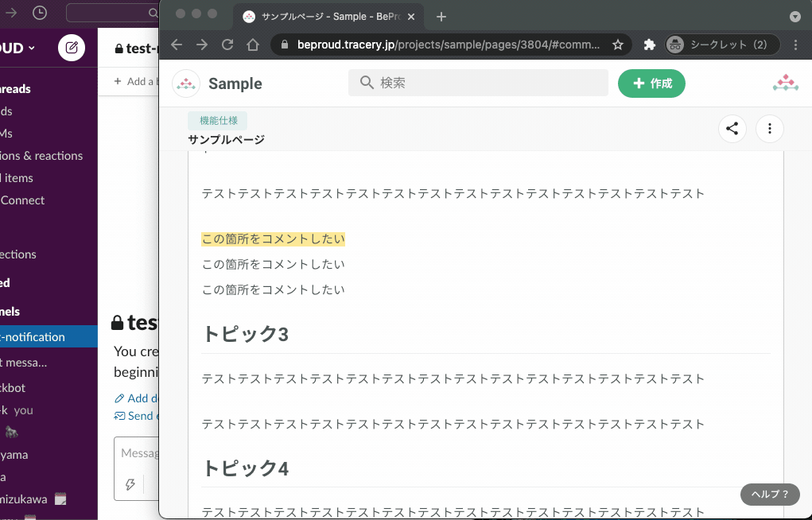Open the page options three-dot icon

click(x=769, y=128)
